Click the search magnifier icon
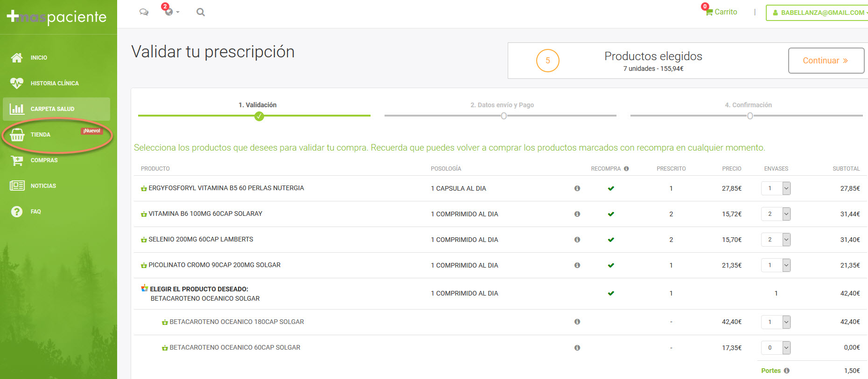The width and height of the screenshot is (868, 379). coord(201,12)
